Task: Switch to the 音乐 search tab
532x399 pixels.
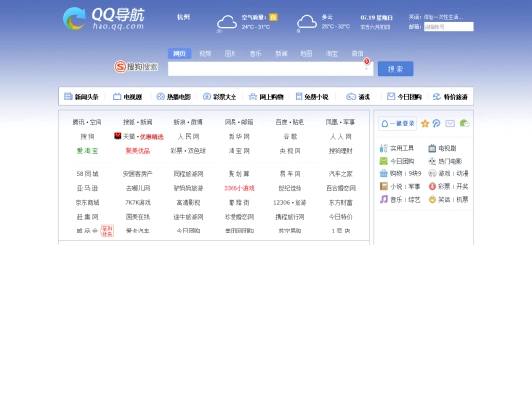Action: click(255, 53)
